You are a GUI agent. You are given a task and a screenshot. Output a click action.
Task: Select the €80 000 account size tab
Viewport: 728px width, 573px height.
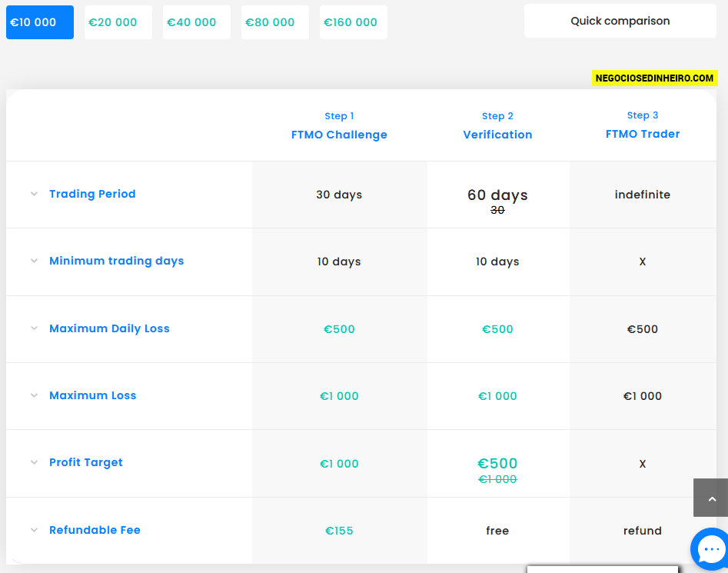[275, 22]
